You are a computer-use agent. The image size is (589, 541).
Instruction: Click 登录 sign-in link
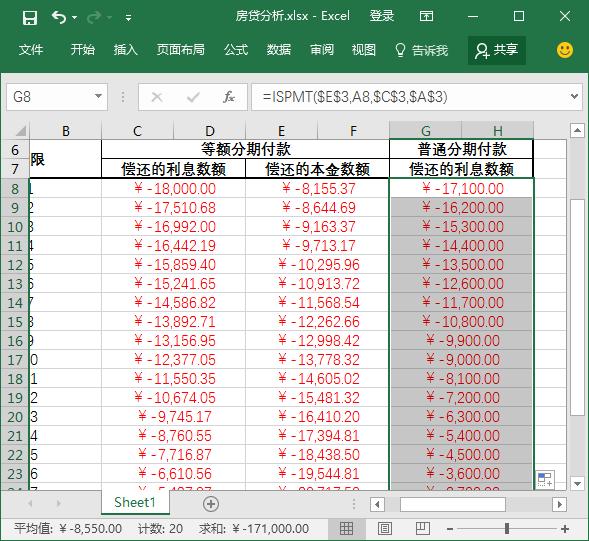coord(382,16)
